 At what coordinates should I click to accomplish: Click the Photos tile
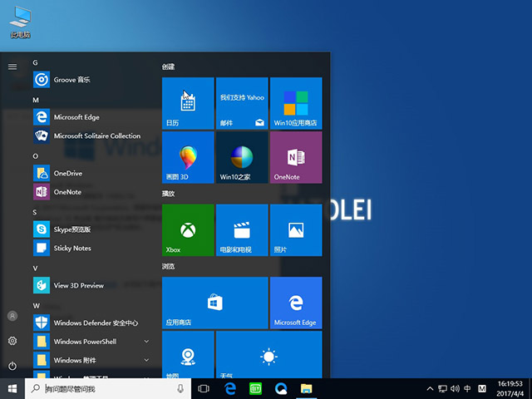[x=296, y=229]
